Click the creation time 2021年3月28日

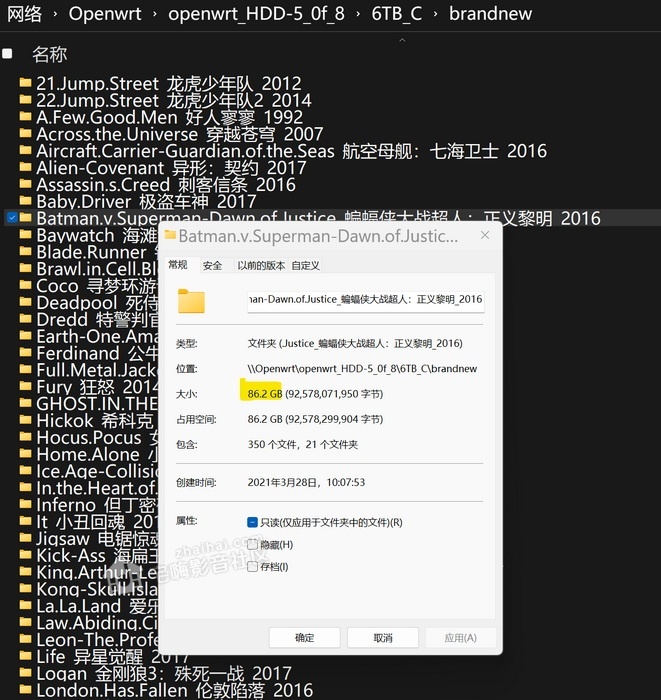[306, 482]
